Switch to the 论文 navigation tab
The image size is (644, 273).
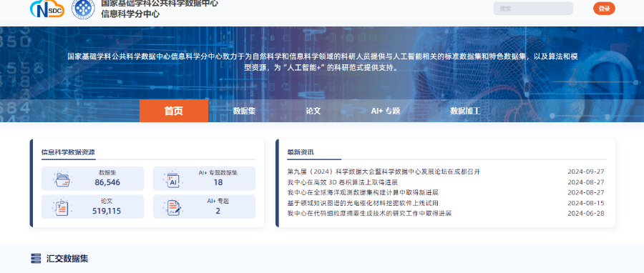coord(313,111)
